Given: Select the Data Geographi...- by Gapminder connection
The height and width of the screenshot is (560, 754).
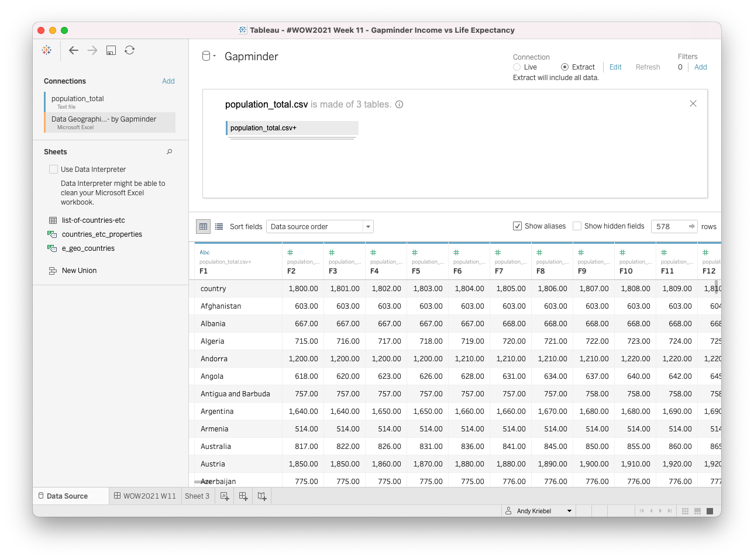Looking at the screenshot, I should 109,122.
